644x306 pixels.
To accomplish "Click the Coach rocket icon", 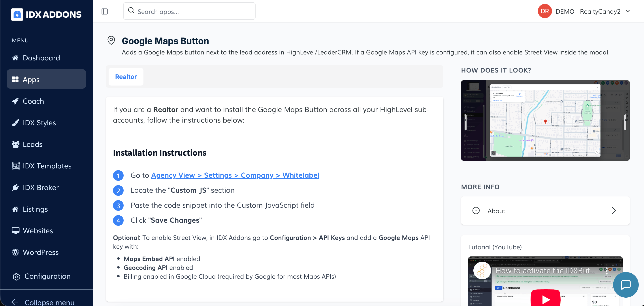I will pos(15,101).
